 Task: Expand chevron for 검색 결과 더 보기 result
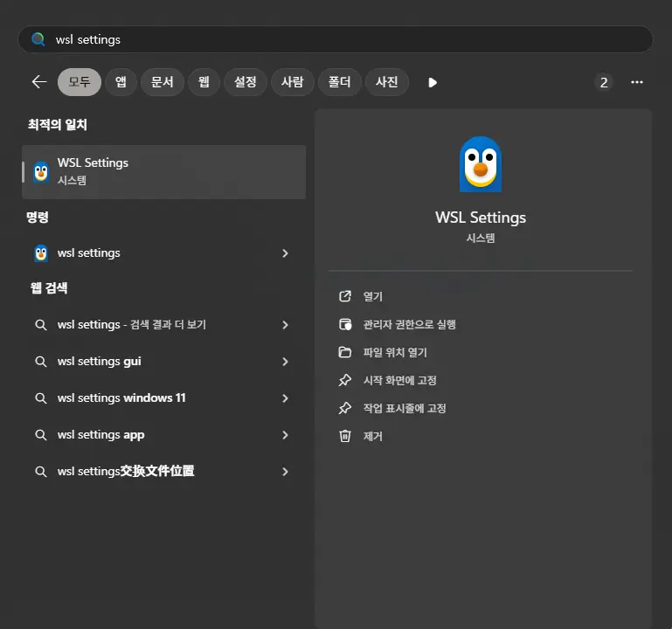point(285,325)
